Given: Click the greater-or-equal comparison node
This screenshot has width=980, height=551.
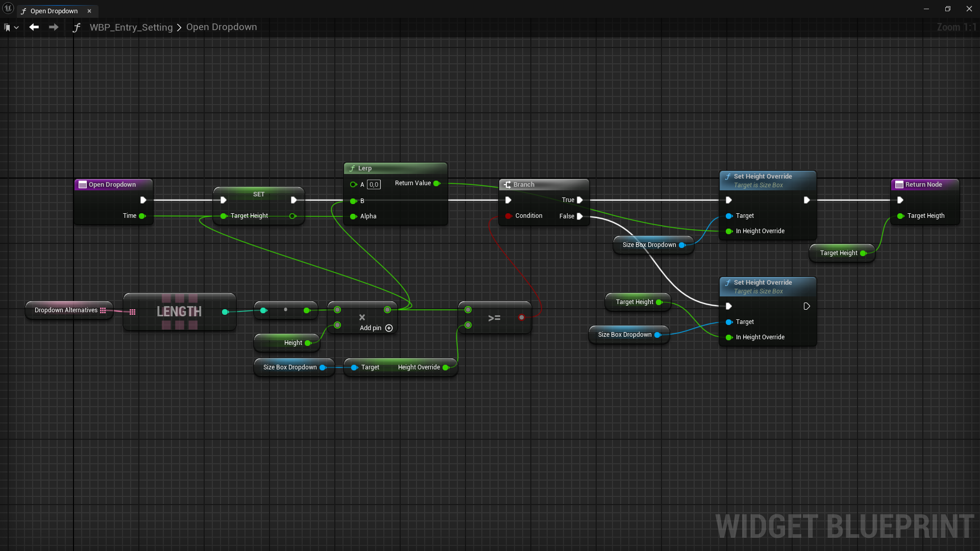Looking at the screenshot, I should coord(494,318).
